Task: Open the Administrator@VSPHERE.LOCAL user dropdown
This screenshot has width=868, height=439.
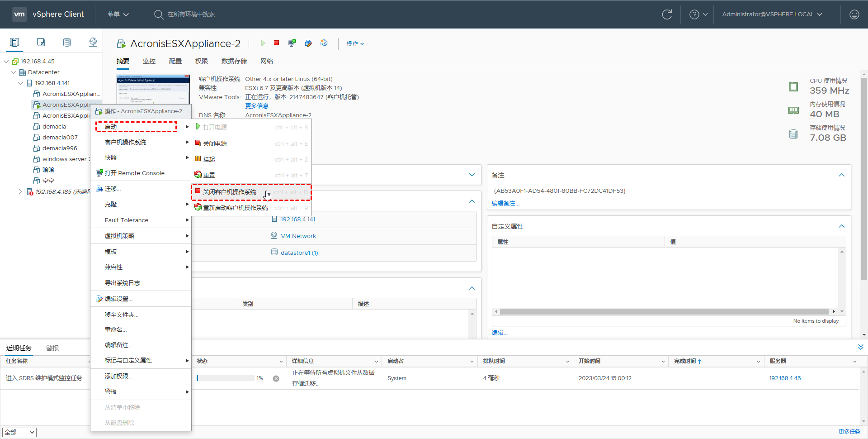Action: pyautogui.click(x=772, y=14)
